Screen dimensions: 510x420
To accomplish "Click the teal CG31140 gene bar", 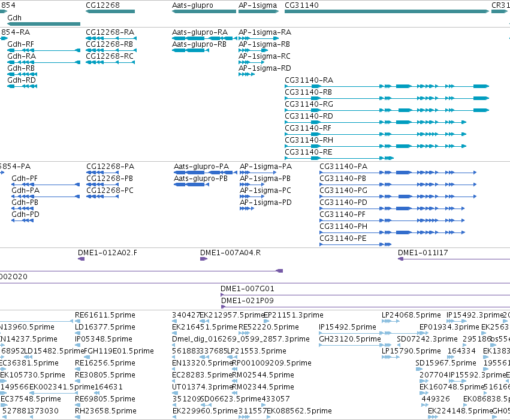I will click(x=387, y=11).
